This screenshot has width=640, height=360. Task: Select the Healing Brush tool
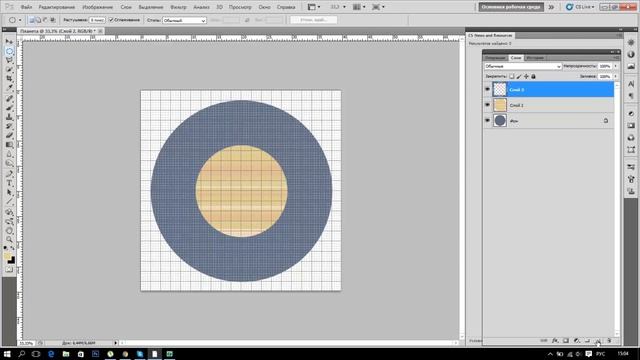coord(9,99)
